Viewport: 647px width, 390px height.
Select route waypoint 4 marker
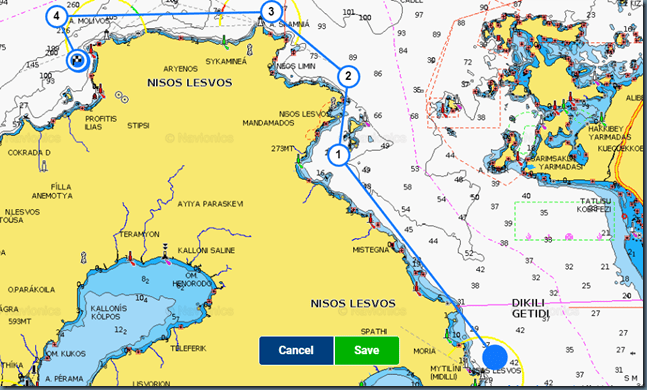pos(57,17)
